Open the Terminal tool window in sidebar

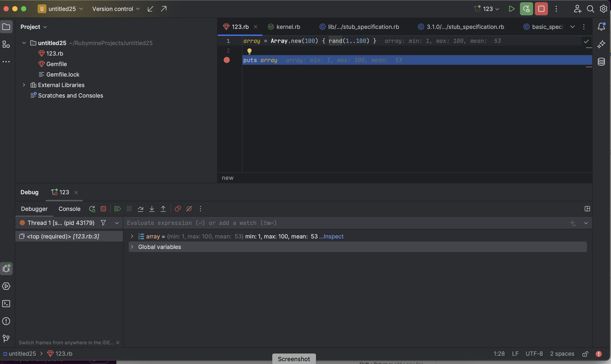coord(6,304)
